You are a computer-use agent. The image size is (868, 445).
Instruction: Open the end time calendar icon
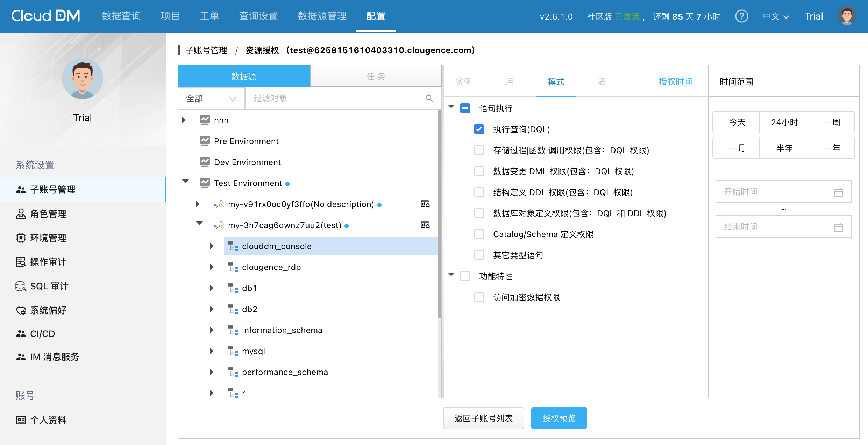click(x=838, y=227)
